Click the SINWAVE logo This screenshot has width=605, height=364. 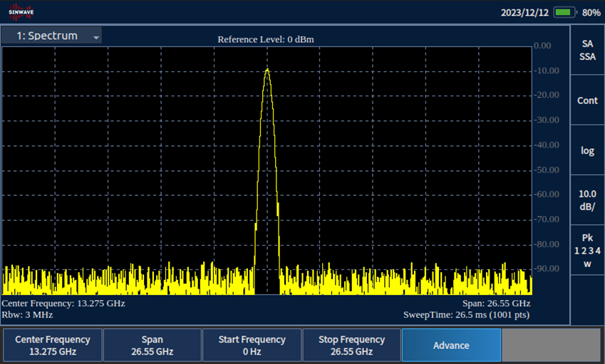click(x=21, y=13)
